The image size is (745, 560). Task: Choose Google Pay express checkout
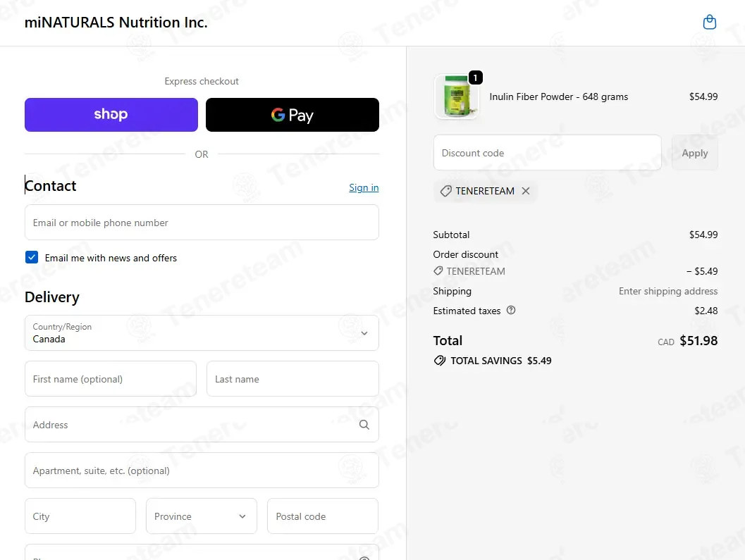(293, 115)
